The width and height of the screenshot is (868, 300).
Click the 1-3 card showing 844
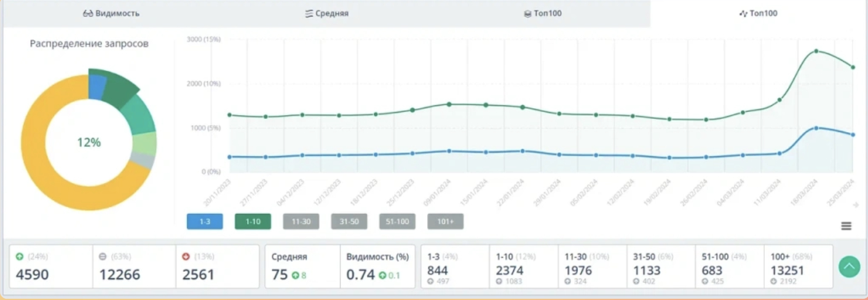point(456,266)
